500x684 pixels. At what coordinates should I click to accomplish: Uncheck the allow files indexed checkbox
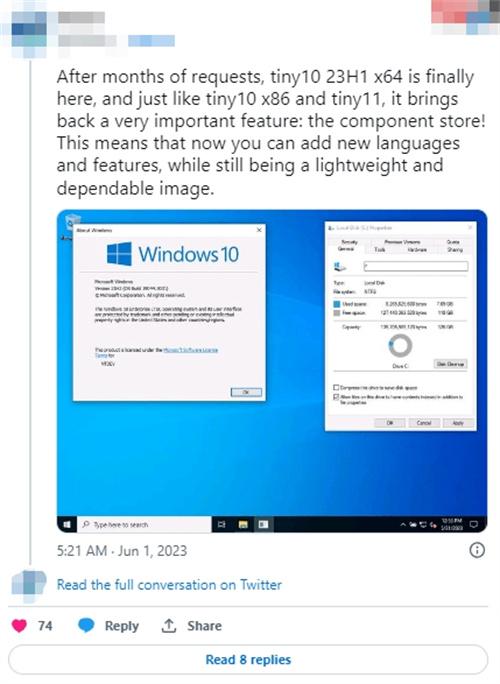(336, 397)
